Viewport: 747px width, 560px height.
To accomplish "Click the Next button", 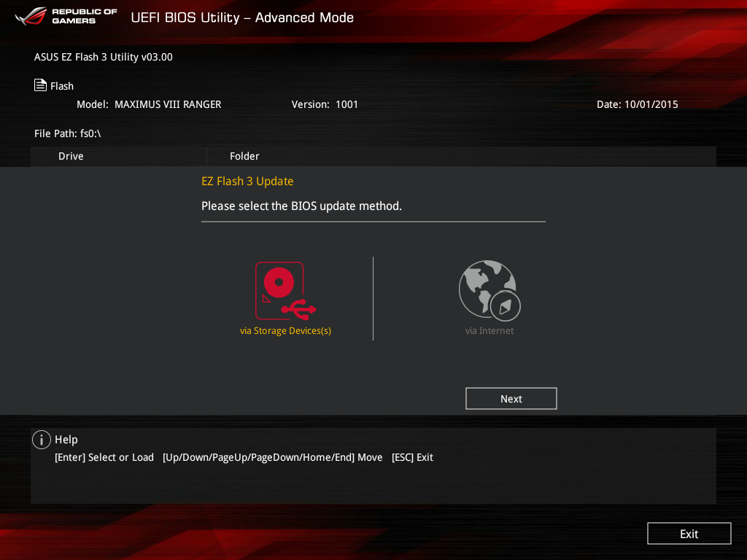I will click(511, 399).
